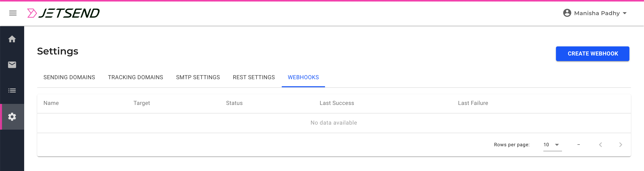Go to next page of webhooks
This screenshot has height=171, width=644.
[621, 145]
